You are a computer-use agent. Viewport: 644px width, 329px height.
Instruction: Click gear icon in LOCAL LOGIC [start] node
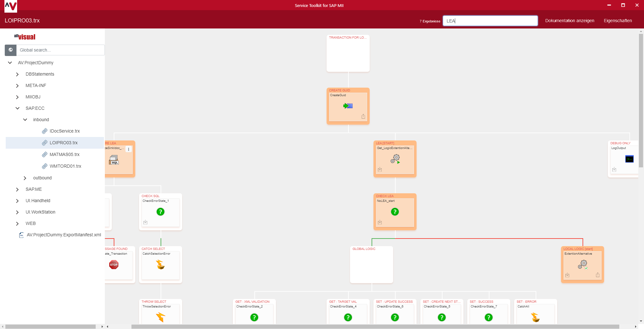click(582, 264)
